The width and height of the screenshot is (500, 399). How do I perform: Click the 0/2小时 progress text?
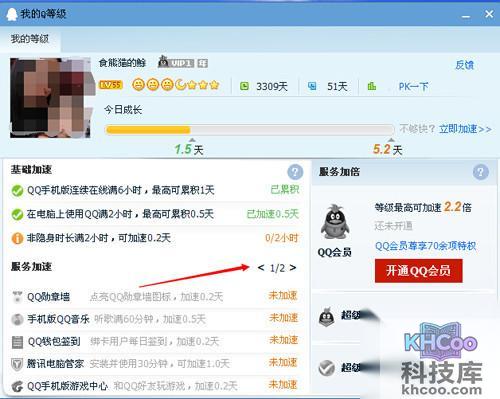(x=281, y=238)
